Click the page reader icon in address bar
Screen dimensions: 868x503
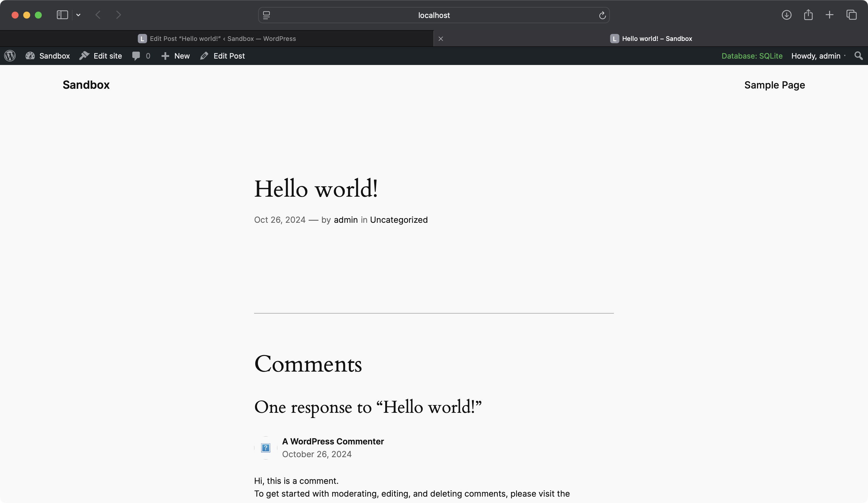coord(266,15)
